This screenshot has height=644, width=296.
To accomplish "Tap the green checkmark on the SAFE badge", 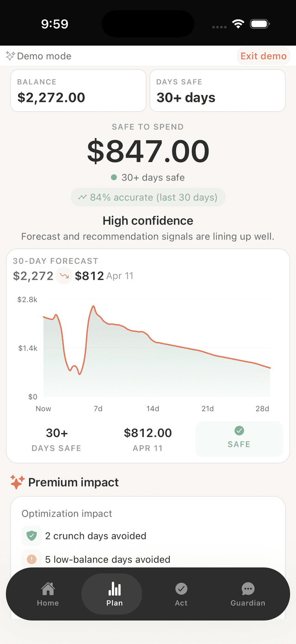I will tap(239, 431).
